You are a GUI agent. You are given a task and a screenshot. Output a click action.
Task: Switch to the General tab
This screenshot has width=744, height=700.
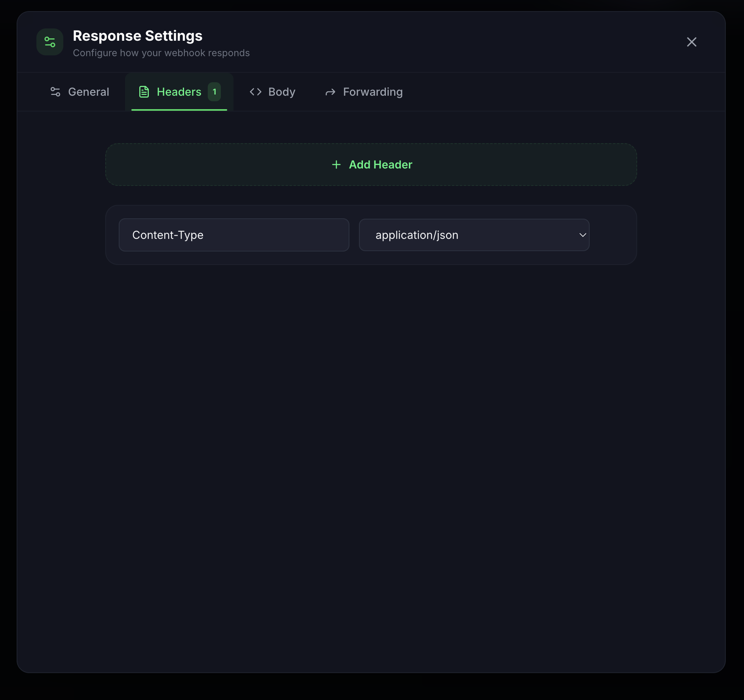click(88, 92)
